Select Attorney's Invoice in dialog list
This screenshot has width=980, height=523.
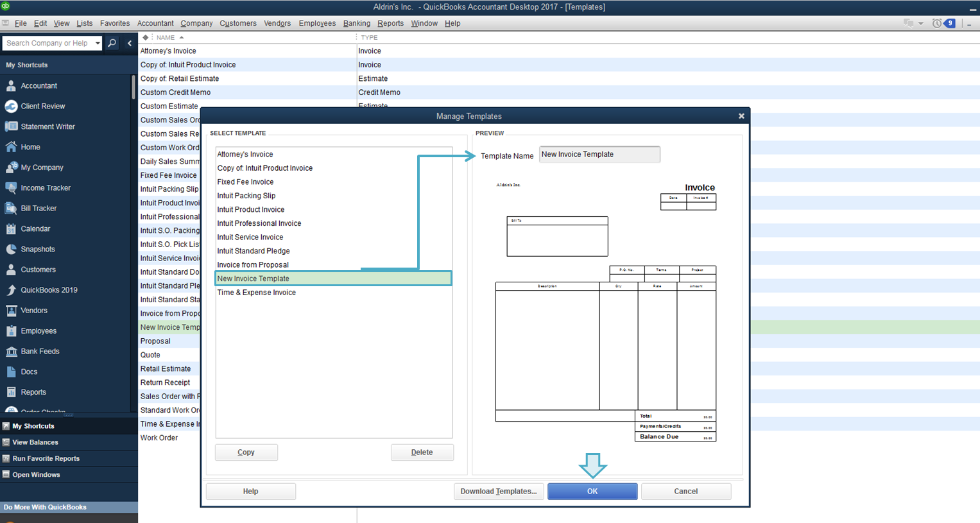[x=333, y=155]
